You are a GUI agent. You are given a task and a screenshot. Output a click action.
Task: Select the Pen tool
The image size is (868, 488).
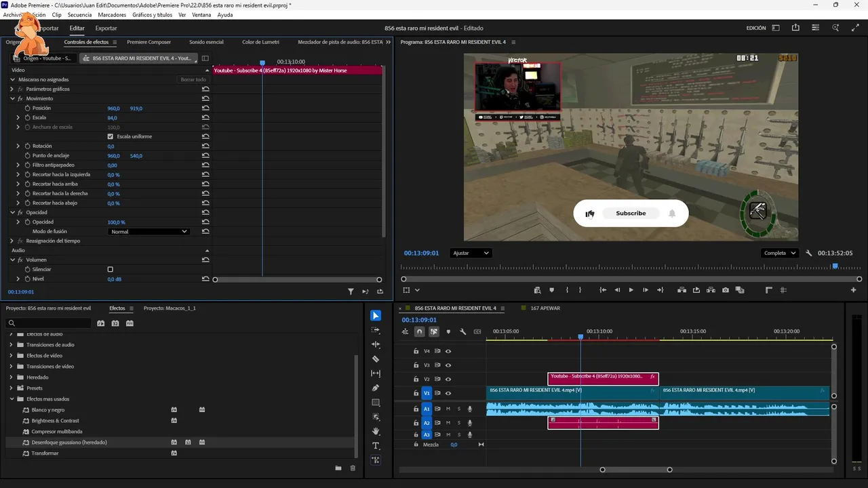[x=376, y=388]
